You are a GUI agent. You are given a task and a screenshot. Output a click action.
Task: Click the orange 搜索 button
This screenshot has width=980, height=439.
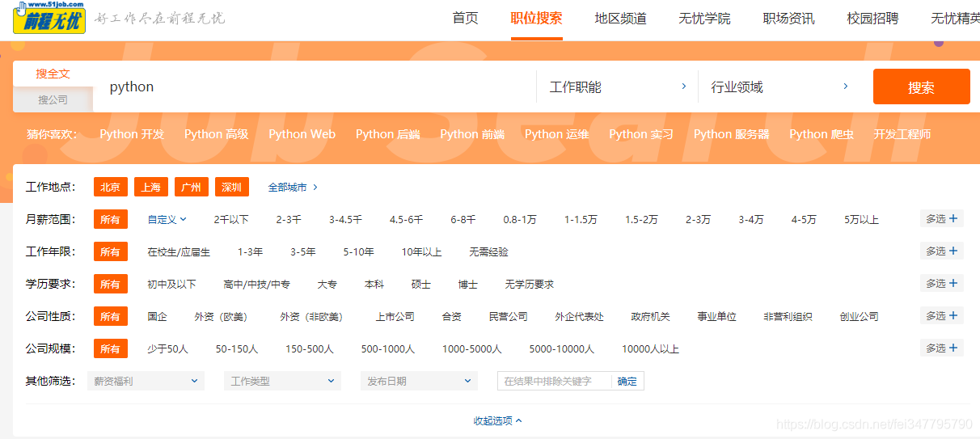(x=921, y=87)
